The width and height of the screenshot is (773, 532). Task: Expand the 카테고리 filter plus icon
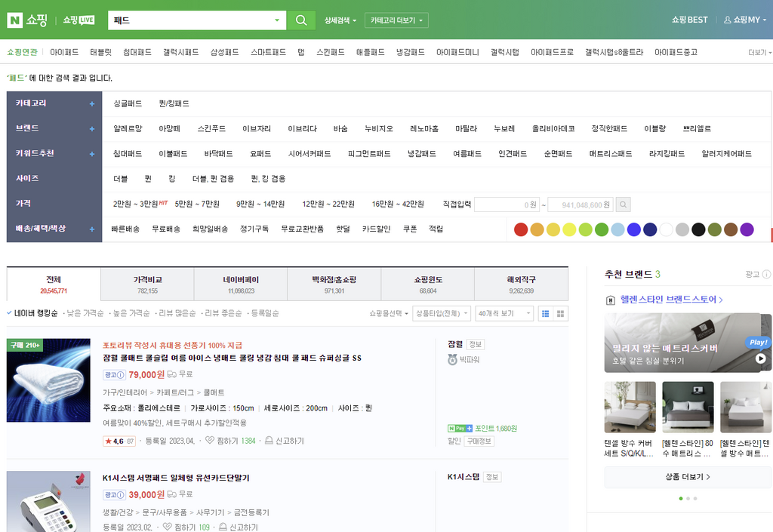91,104
